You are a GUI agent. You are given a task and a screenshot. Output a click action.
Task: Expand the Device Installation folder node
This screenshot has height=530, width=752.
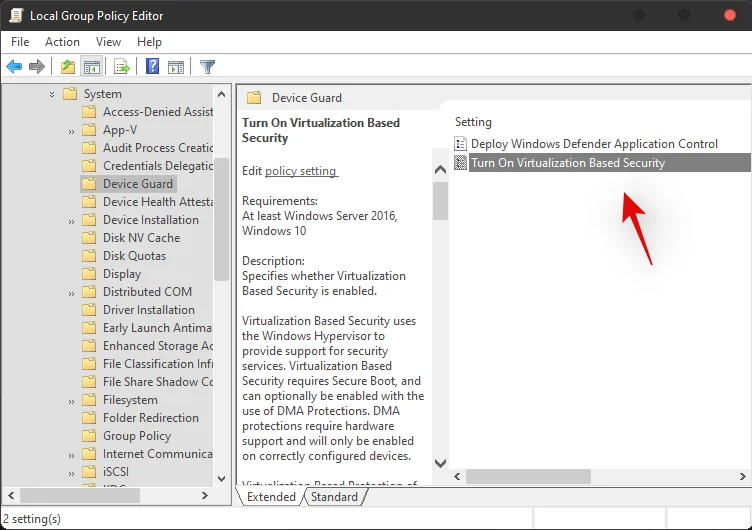tap(71, 220)
